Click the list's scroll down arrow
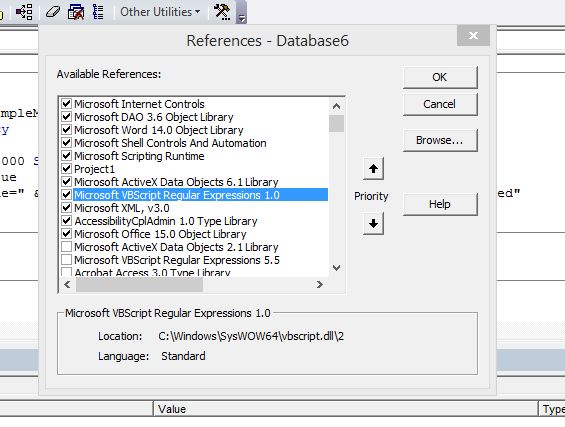Screen dimensions: 565x427 (337, 268)
